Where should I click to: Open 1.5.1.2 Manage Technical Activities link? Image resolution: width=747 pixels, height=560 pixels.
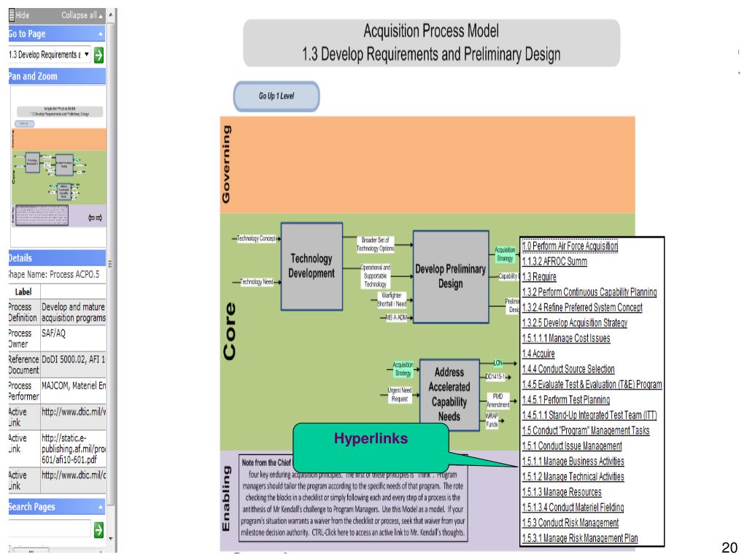573,477
